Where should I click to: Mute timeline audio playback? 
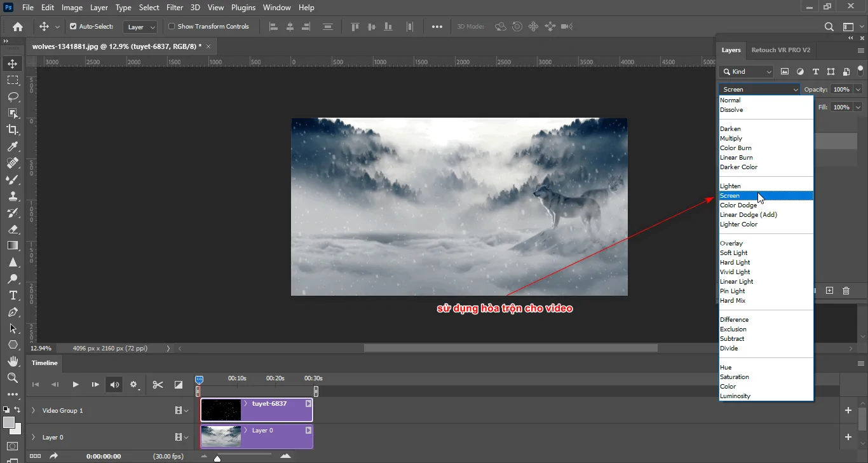(x=114, y=384)
